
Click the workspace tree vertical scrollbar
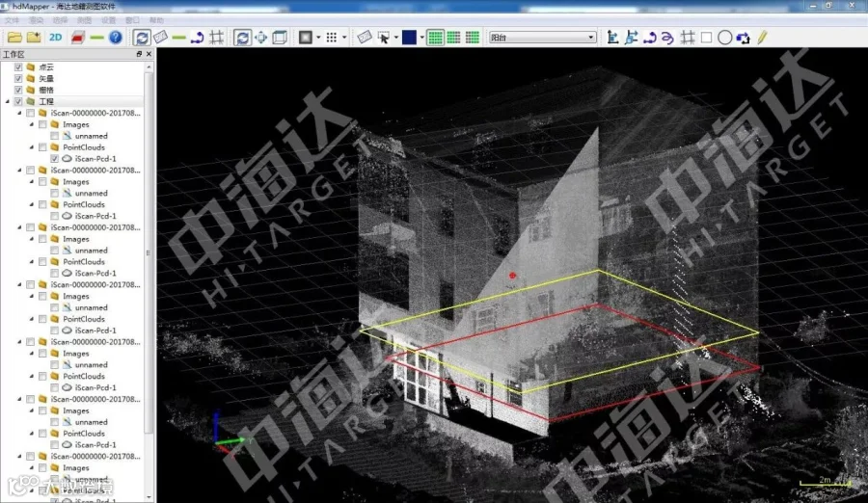click(149, 252)
